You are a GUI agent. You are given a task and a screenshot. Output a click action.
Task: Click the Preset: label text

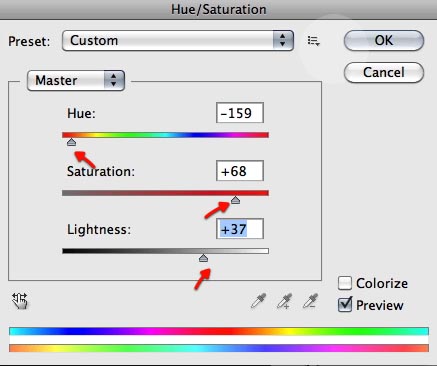[29, 41]
